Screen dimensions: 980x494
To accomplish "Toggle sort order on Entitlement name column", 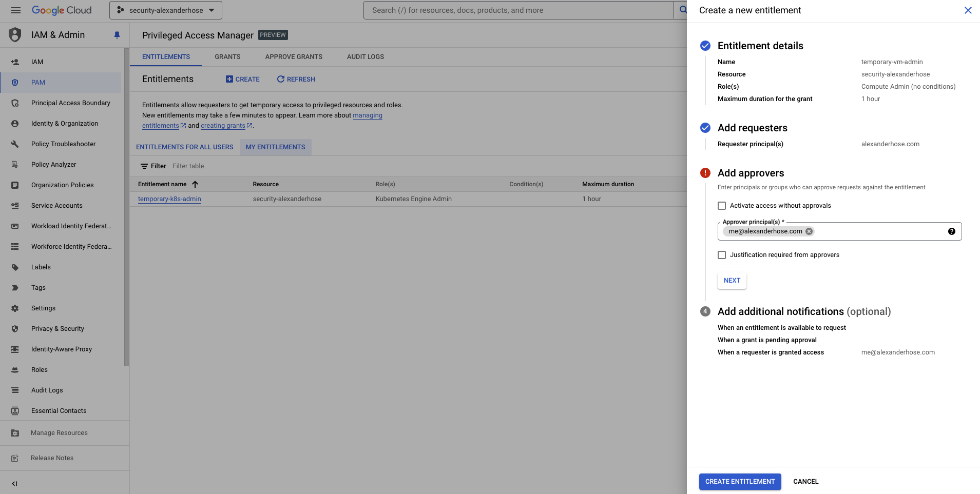I will [195, 184].
